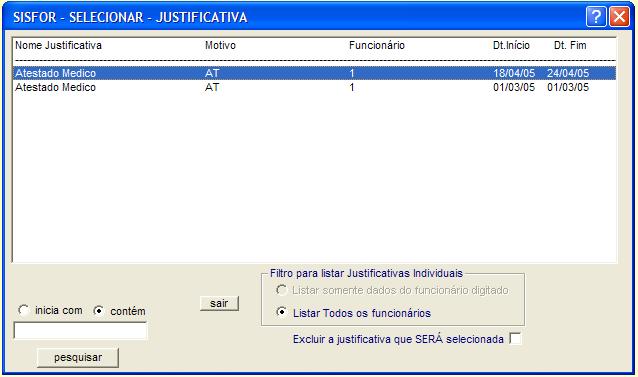Click the 'Dt. Fim' column header
This screenshot has width=638, height=377.
[570, 45]
